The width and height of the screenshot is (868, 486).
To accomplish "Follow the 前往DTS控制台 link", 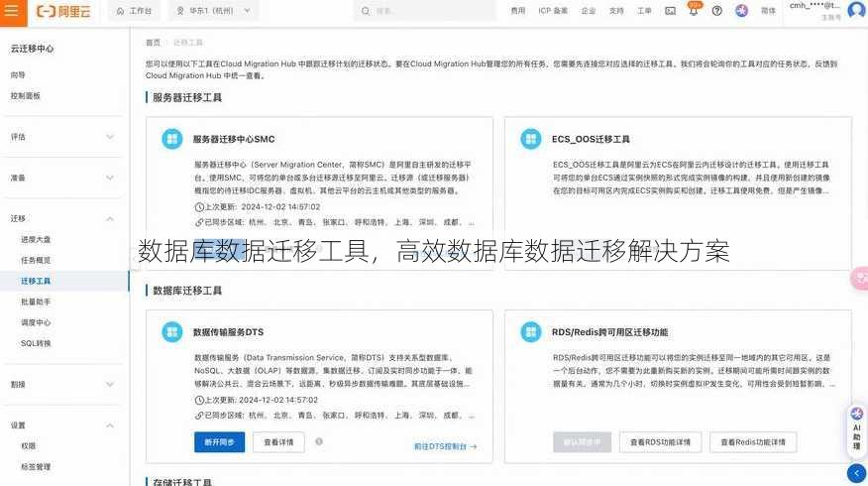I will point(445,446).
